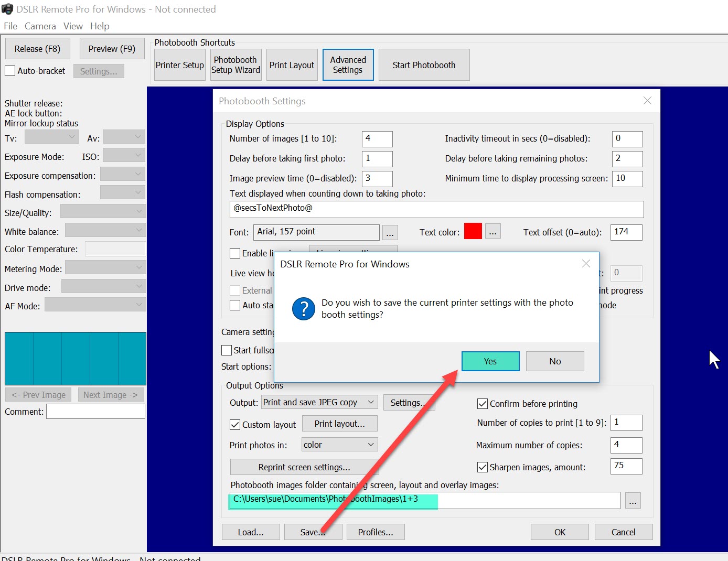Click the Preview (F9) button
728x561 pixels.
tap(112, 49)
